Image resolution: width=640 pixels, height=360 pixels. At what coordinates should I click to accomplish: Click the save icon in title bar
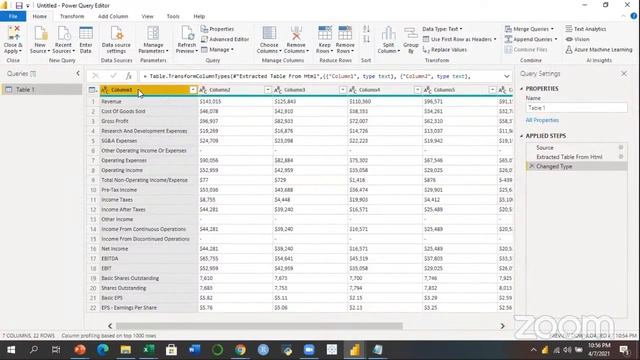[19, 6]
